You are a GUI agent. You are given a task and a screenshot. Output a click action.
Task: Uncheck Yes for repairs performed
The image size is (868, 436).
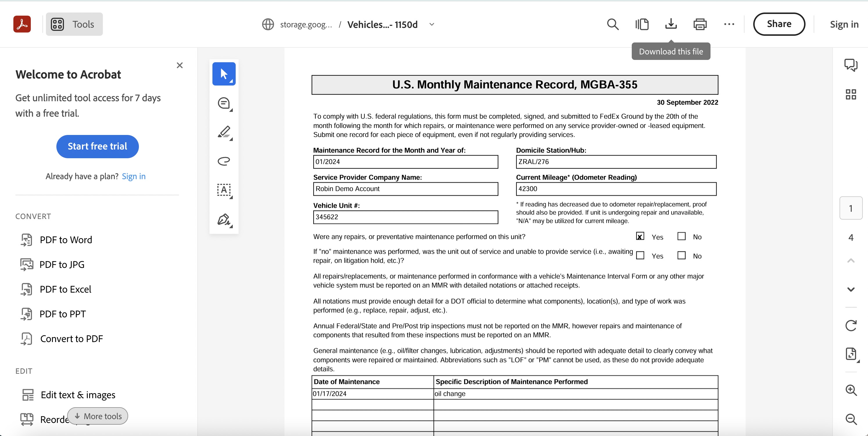(640, 236)
